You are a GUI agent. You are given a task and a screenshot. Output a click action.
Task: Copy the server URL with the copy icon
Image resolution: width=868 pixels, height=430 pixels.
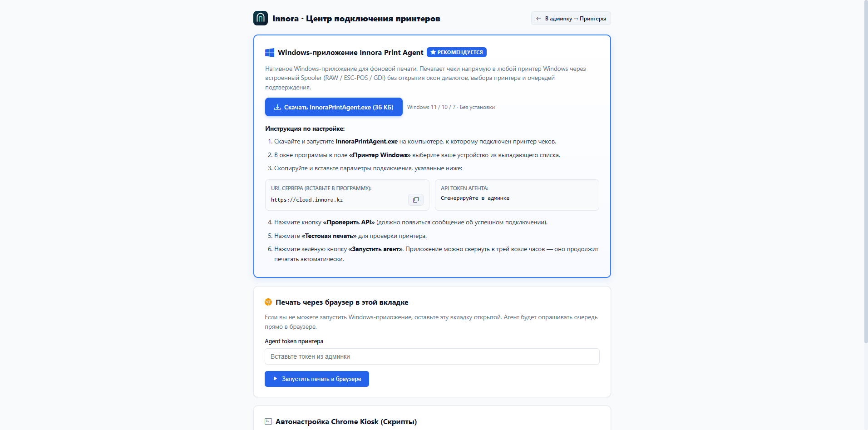pos(415,200)
